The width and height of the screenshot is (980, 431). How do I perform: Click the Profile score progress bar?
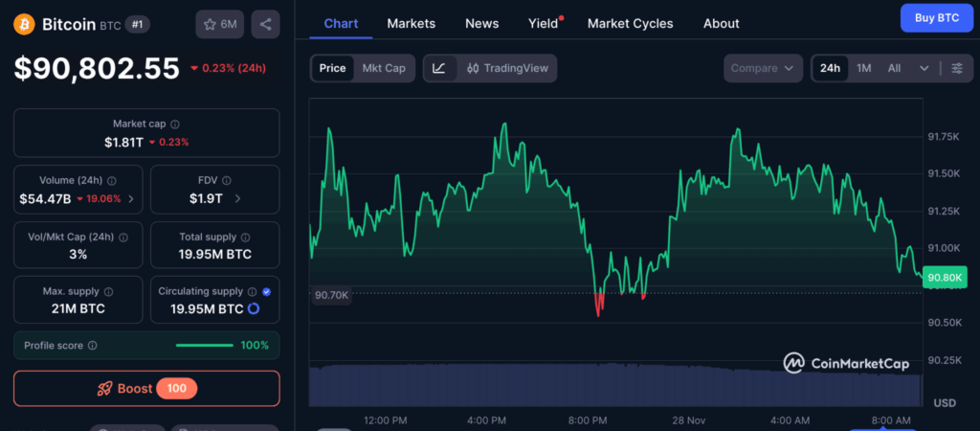point(204,345)
